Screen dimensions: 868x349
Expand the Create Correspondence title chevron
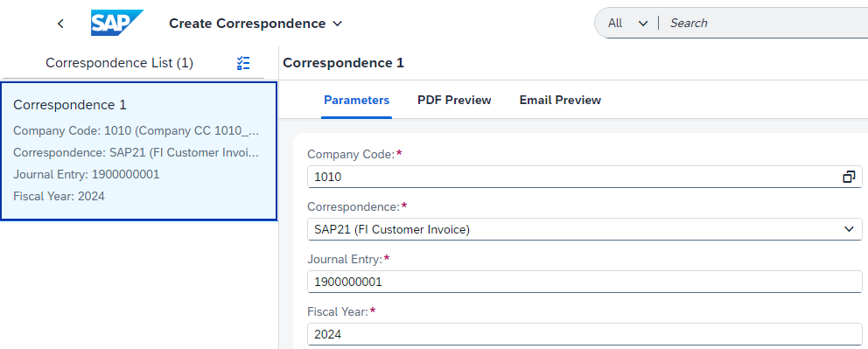337,24
